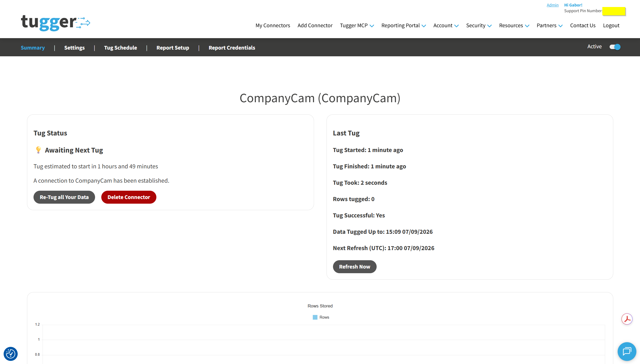
Task: Select the Summary tab
Action: [33, 48]
